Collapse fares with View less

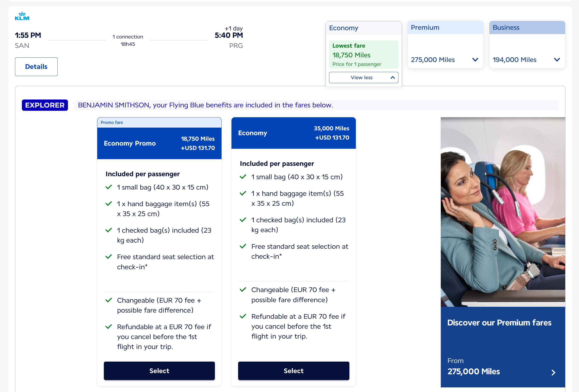click(363, 78)
